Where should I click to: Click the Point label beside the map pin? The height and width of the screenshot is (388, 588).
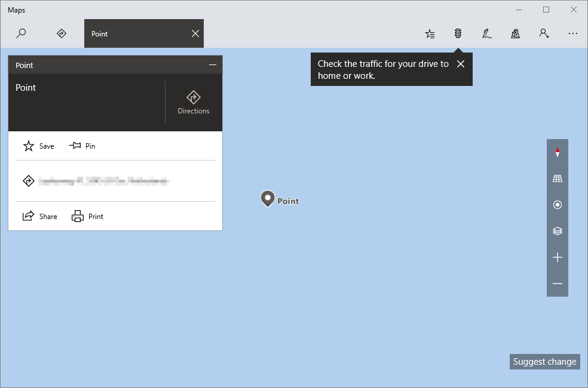(288, 201)
